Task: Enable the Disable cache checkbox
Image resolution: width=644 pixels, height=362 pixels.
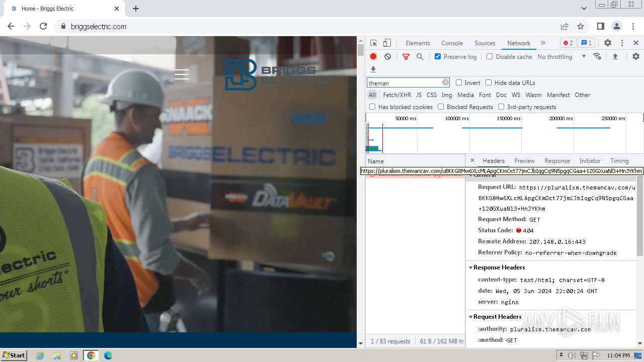Action: point(490,56)
